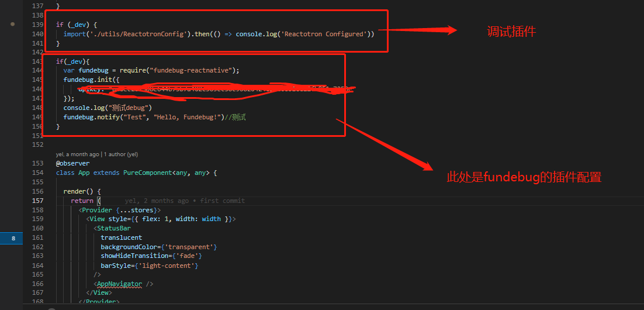Image resolution: width=644 pixels, height=310 pixels.
Task: Click line number 160 in the gutter
Action: 37,228
